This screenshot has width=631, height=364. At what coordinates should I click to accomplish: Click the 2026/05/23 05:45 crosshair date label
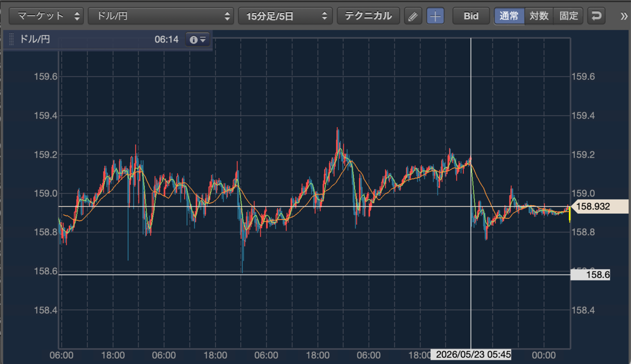click(471, 355)
